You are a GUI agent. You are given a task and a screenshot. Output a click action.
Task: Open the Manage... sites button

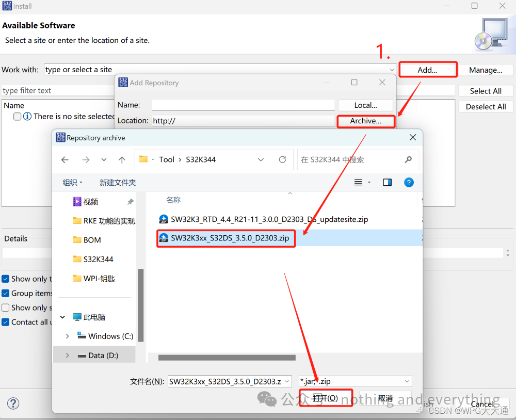click(x=486, y=70)
